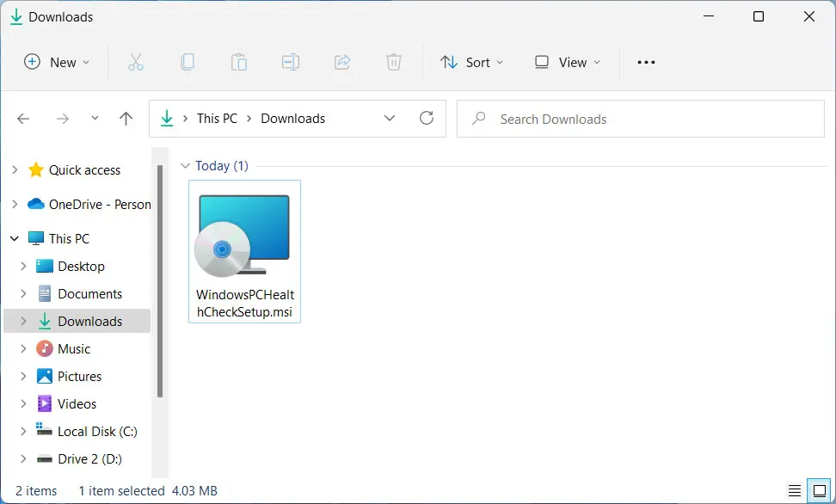
Task: Click the Downloads title bar icon
Action: point(16,17)
